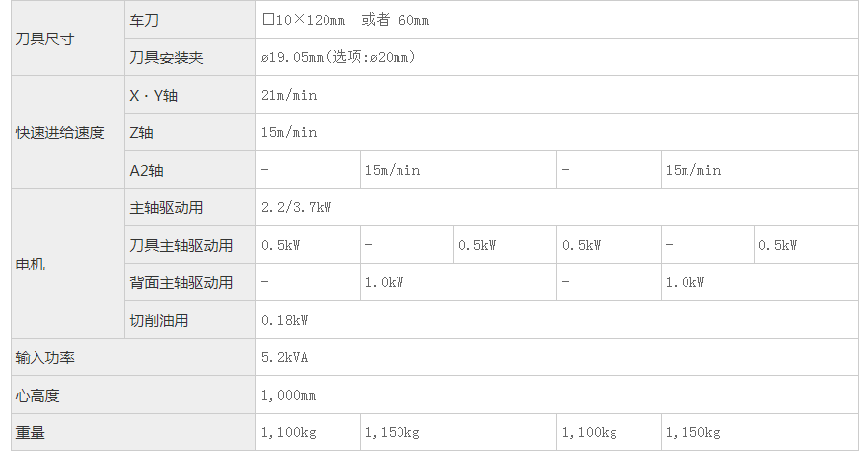Click the 5.2kVA input power value

pyautogui.click(x=285, y=358)
